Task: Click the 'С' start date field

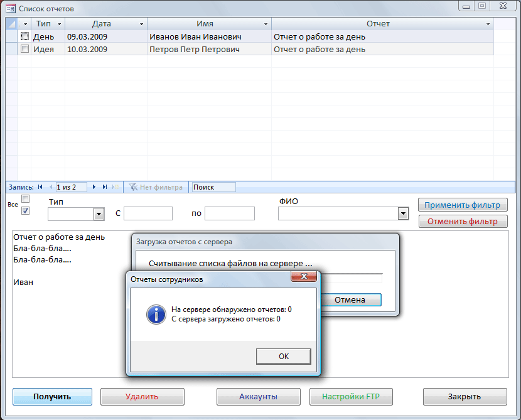Action: 148,213
